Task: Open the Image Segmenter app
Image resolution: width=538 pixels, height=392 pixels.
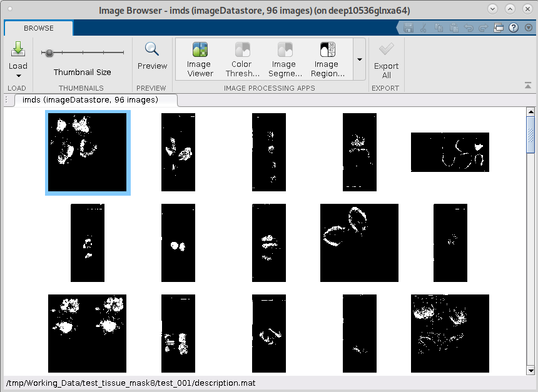Action: (285, 59)
